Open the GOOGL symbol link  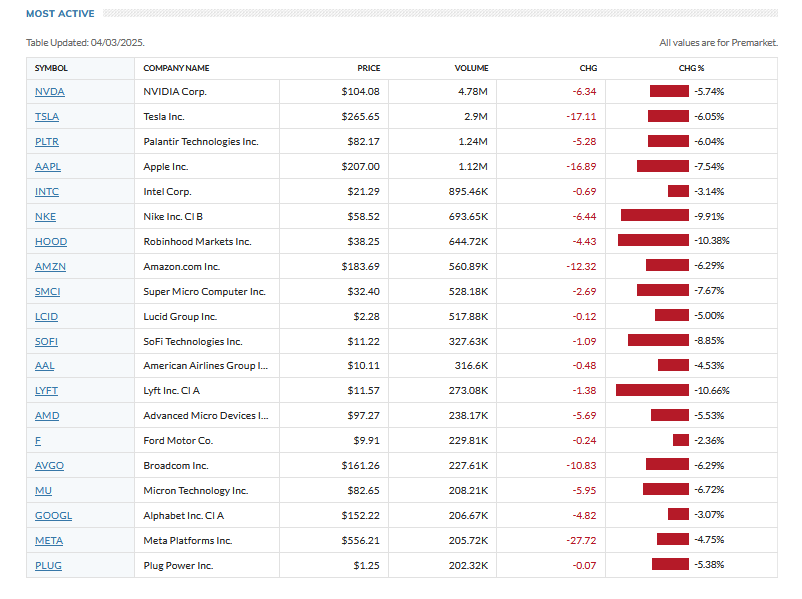53,515
